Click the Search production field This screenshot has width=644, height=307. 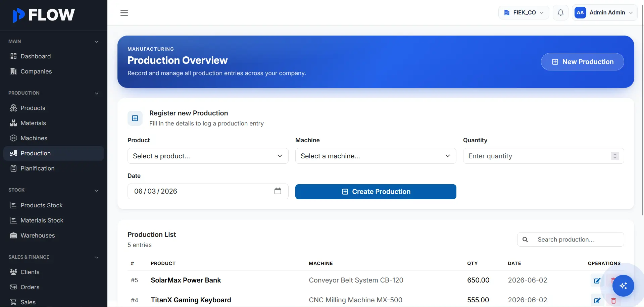(x=571, y=239)
